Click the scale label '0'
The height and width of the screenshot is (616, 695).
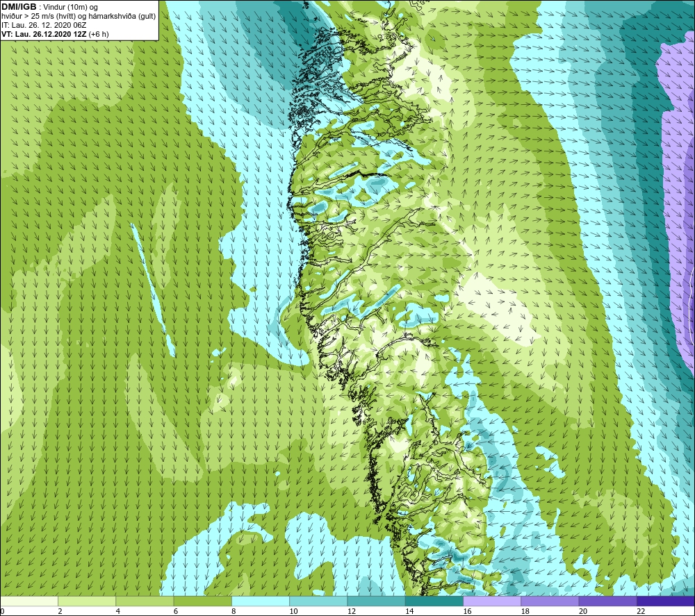(x=2, y=612)
